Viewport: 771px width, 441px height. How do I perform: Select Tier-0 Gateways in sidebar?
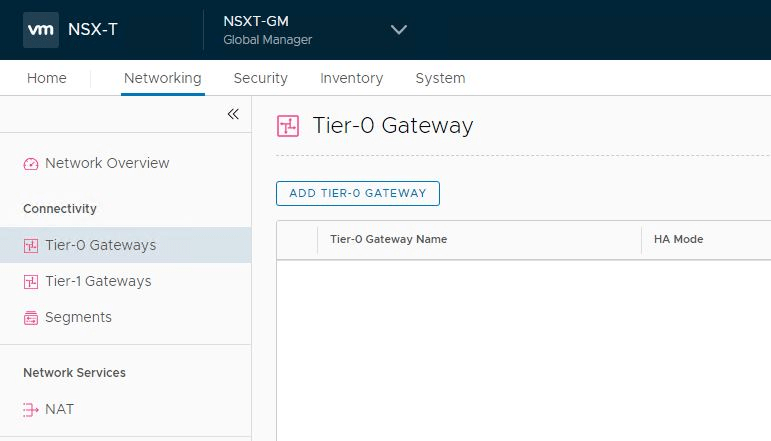[x=125, y=245]
